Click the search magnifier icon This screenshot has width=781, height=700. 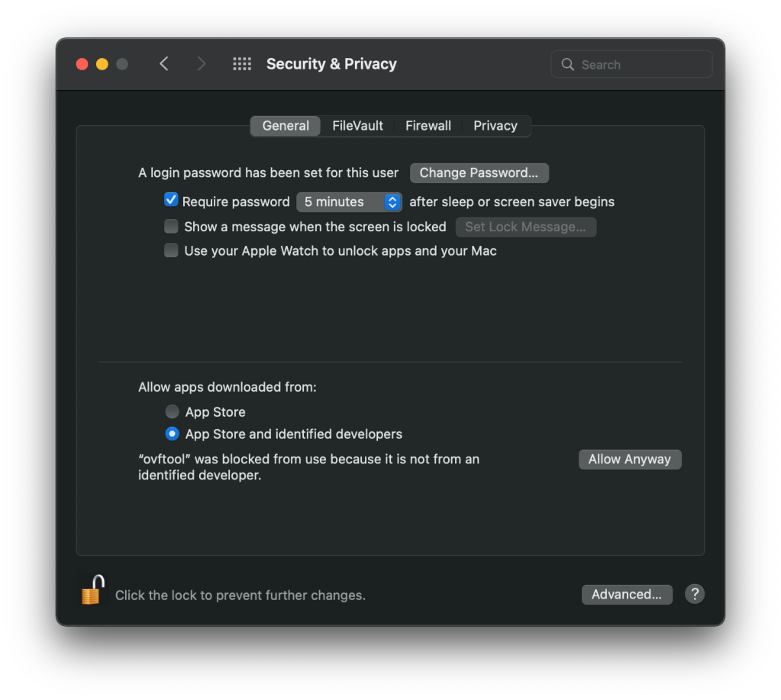568,65
